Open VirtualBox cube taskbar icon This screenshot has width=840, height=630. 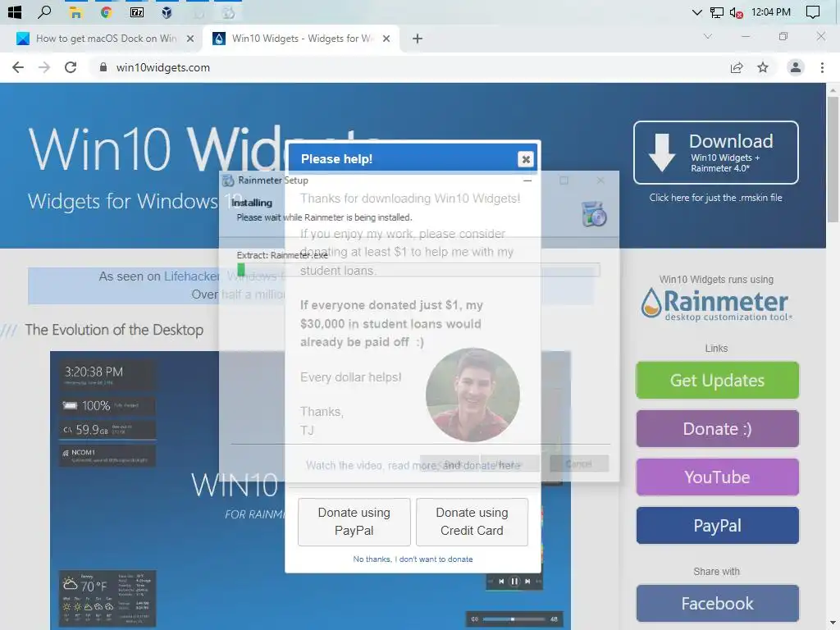(x=167, y=12)
